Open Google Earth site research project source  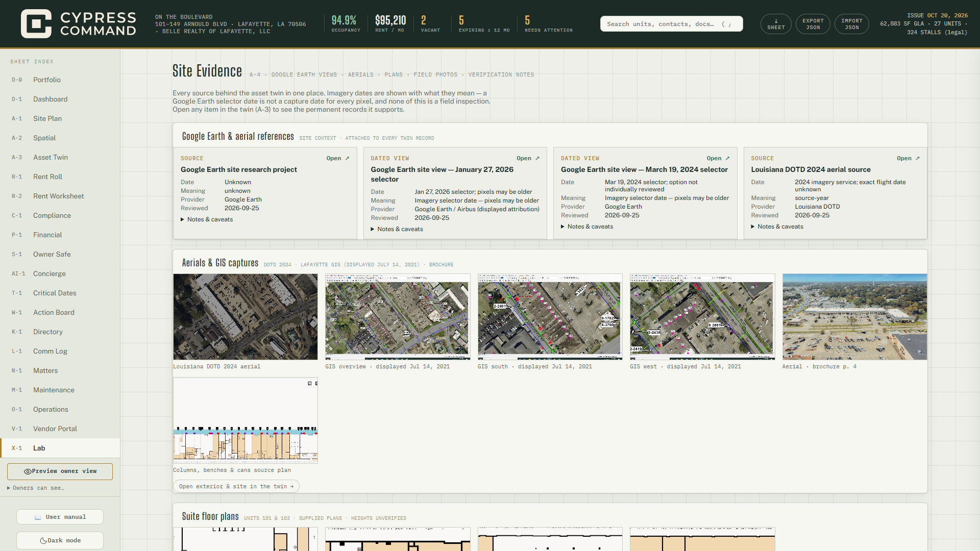click(338, 158)
